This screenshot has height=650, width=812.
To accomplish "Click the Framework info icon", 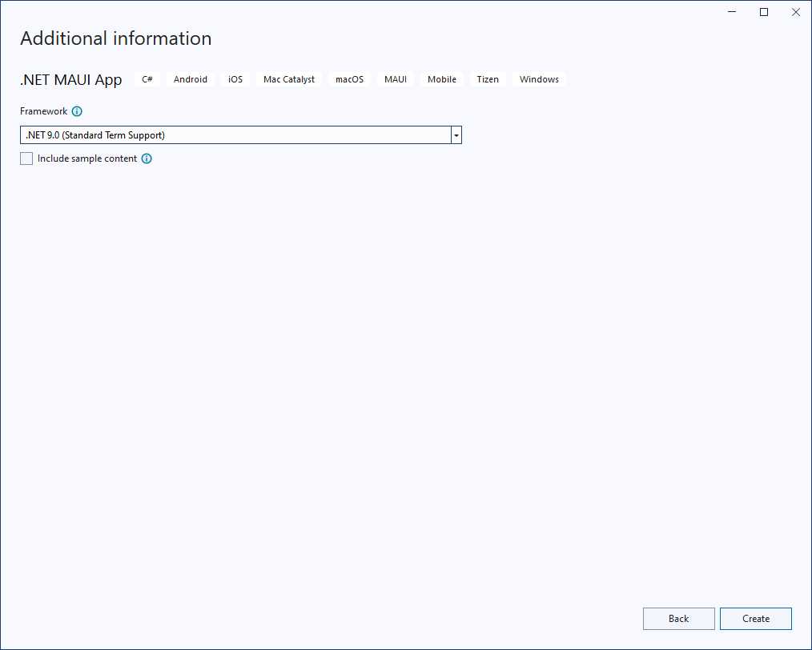I will (x=77, y=111).
